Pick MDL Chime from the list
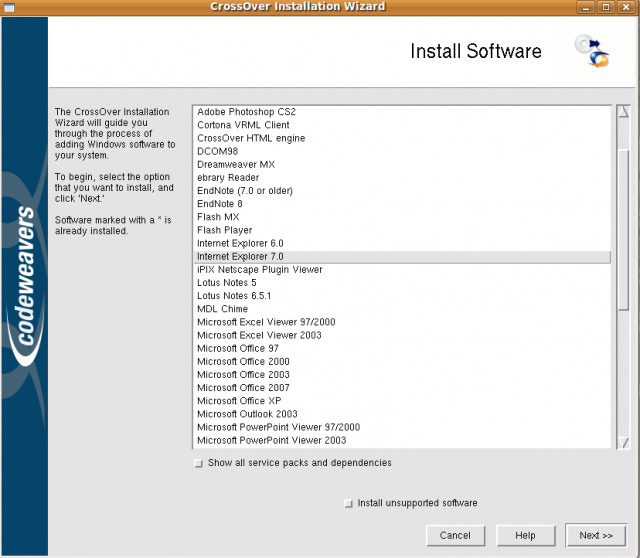 (x=402, y=309)
